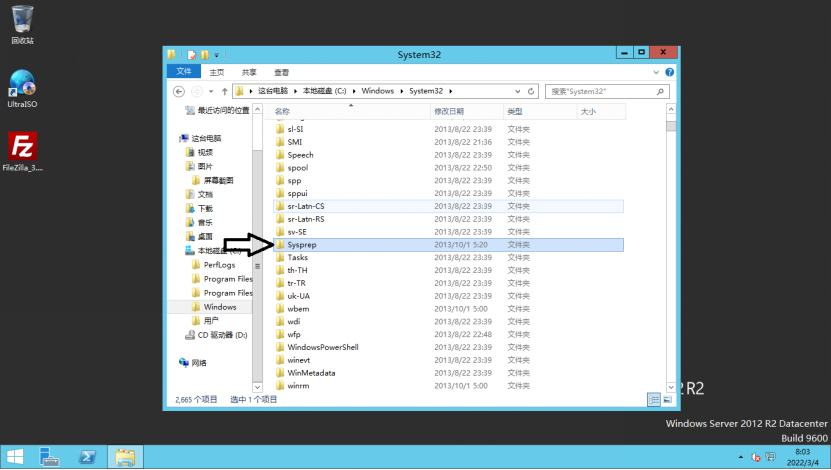
Task: Click the Windows Start button
Action: coord(15,457)
